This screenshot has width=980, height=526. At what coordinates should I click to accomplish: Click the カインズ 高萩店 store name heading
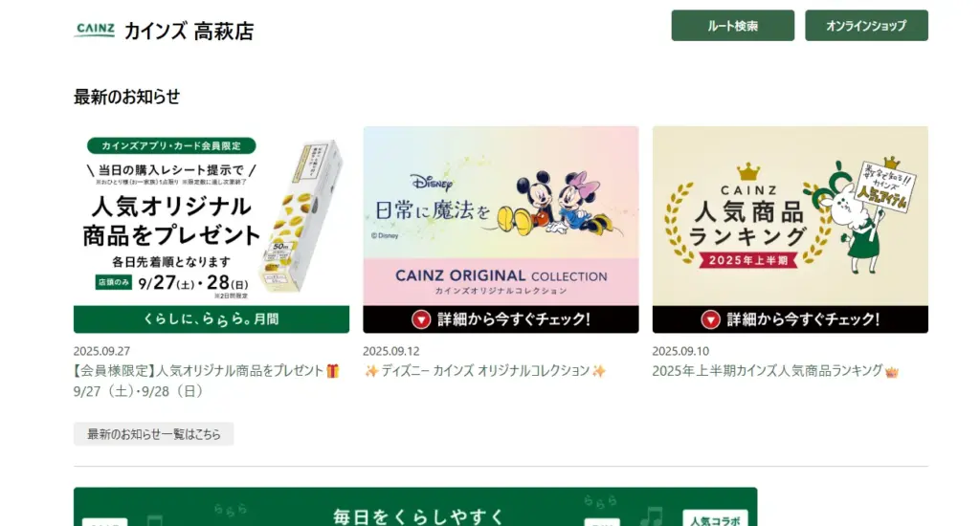(189, 31)
